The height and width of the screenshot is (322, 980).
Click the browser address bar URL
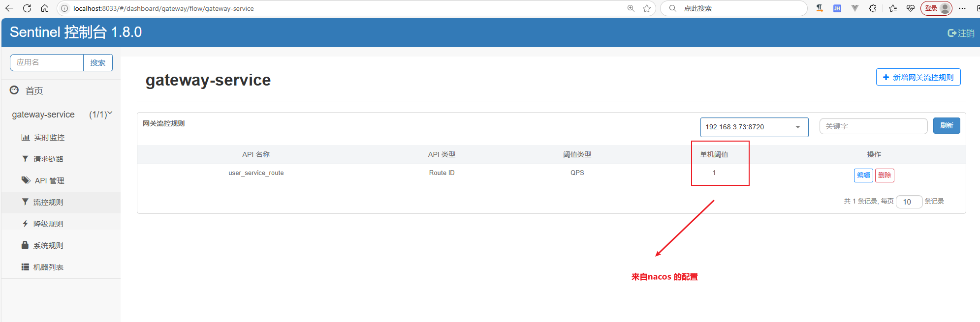tap(163, 8)
